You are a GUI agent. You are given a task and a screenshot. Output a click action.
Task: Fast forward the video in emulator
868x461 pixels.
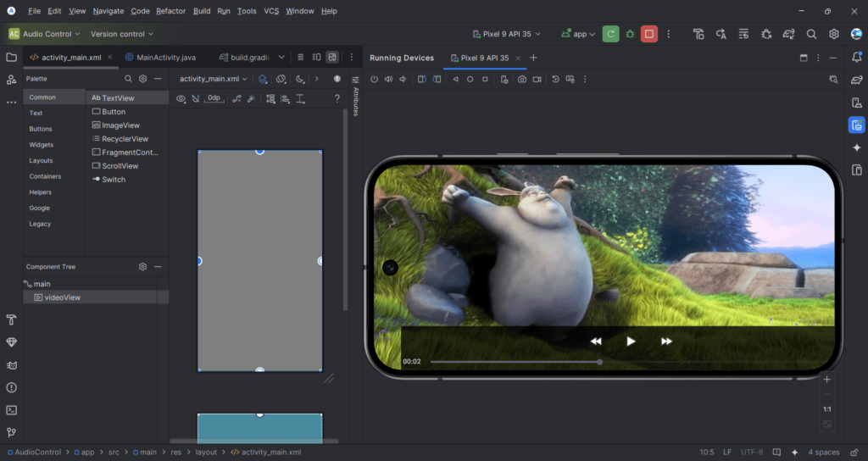(x=666, y=342)
